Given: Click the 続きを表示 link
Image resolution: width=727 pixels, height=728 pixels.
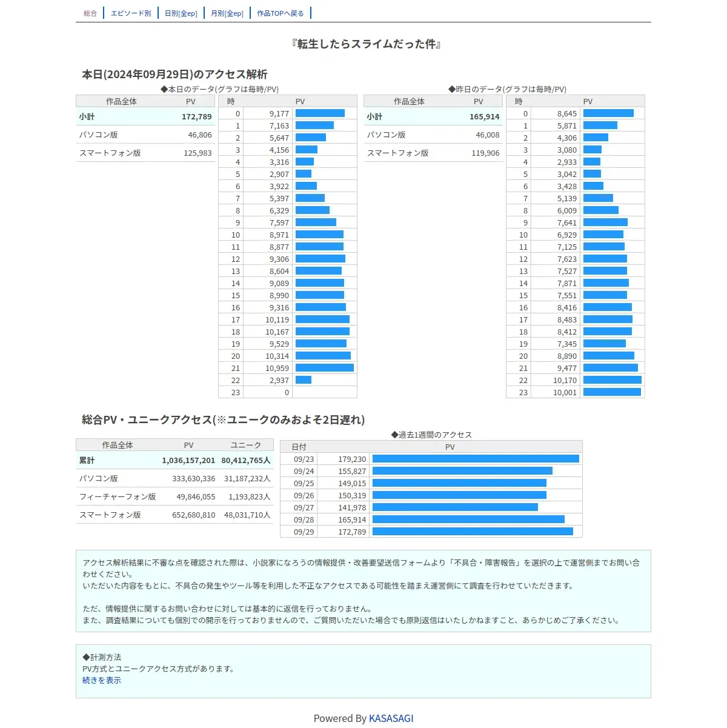Looking at the screenshot, I should 102,681.
